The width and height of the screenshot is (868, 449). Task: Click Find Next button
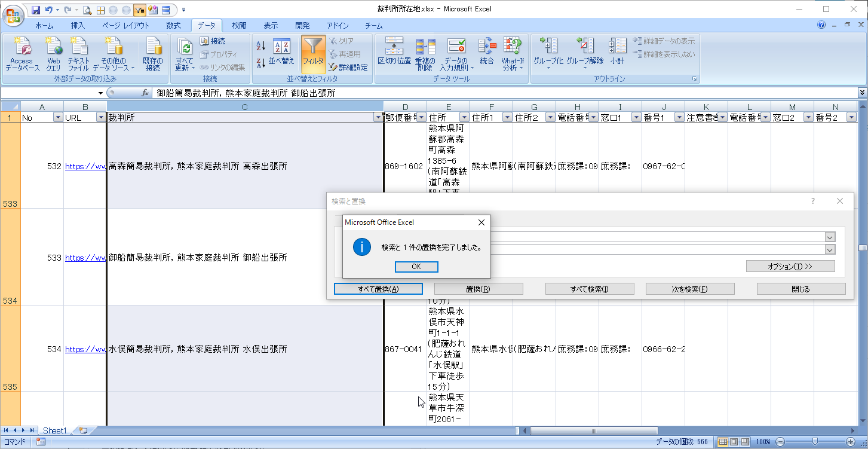click(x=690, y=289)
